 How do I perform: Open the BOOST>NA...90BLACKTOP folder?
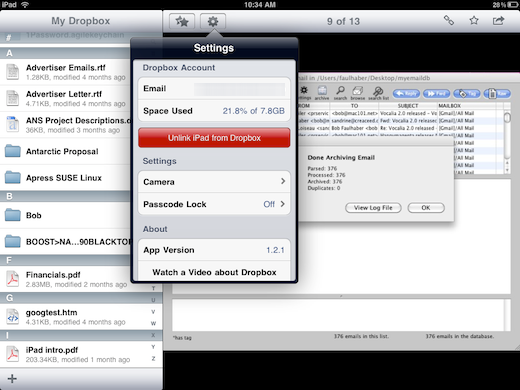coord(65,242)
